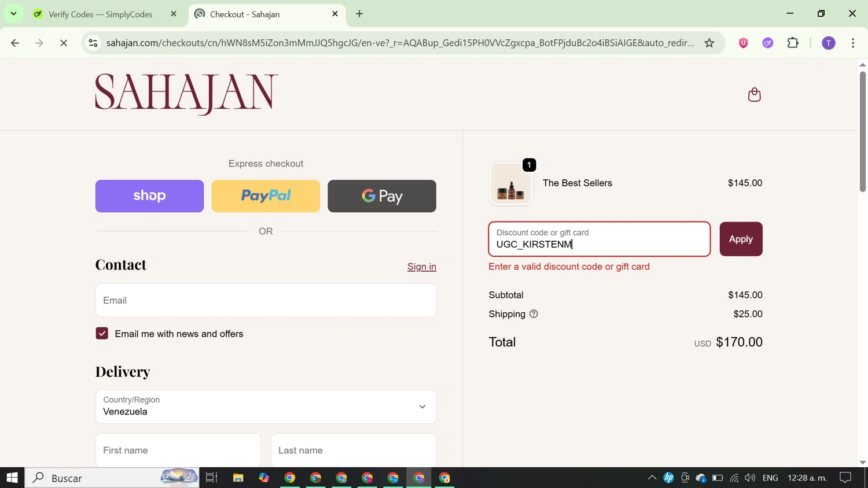Screen dimensions: 868x488
Task: Expand the Country/Region dropdown
Action: [x=266, y=406]
